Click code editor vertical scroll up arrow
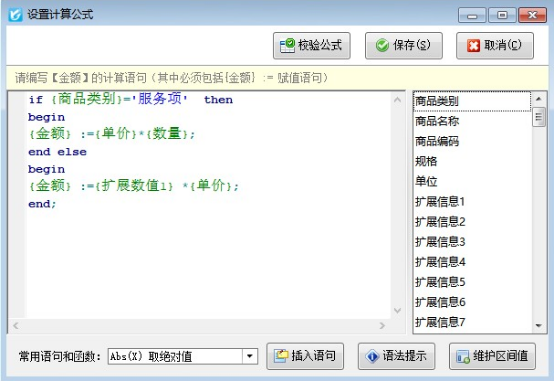This screenshot has width=554, height=381. 397,100
